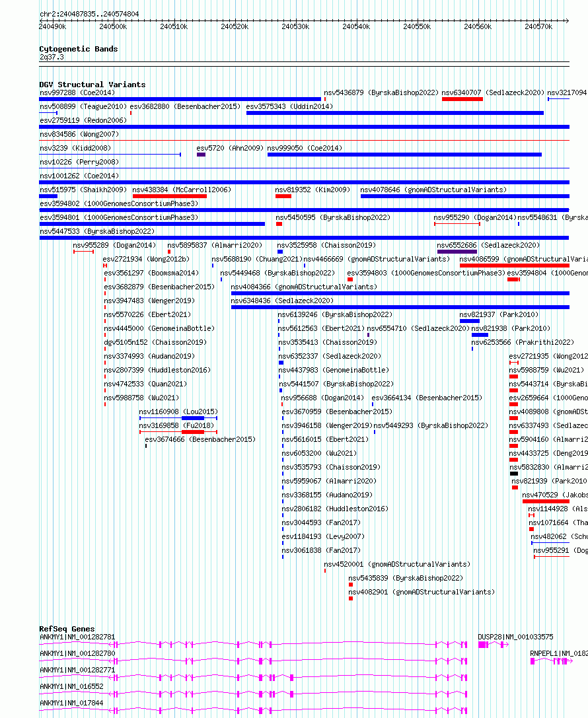588x718 pixels.
Task: Open variant nsv4082901 (gnomADStructuralVariants)
Action: point(422,592)
